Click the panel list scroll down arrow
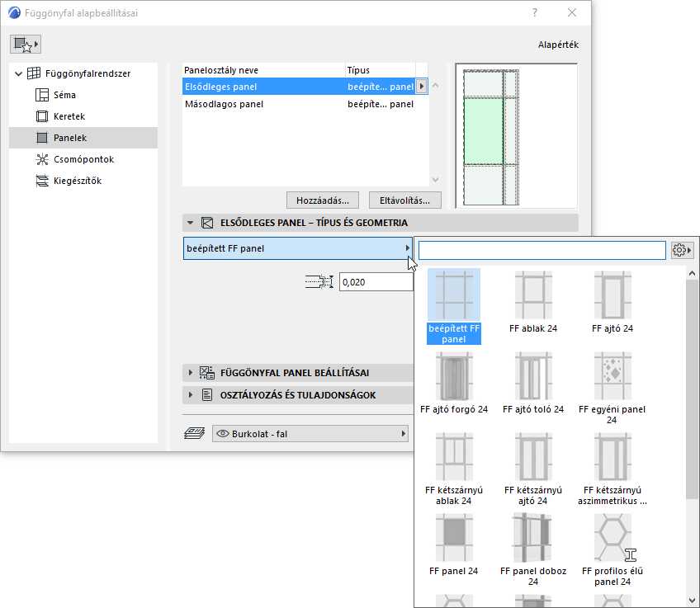Screen dimensions: 700x608 (436, 180)
